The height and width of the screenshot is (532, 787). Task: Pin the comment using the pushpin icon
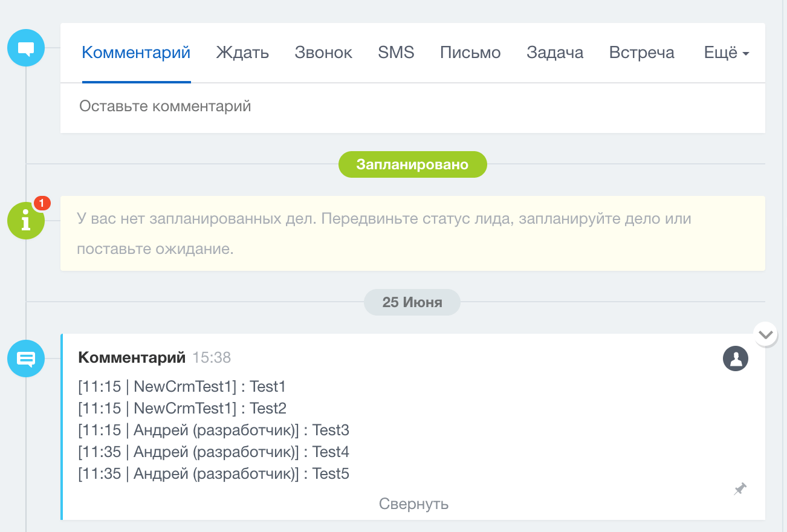tap(740, 488)
